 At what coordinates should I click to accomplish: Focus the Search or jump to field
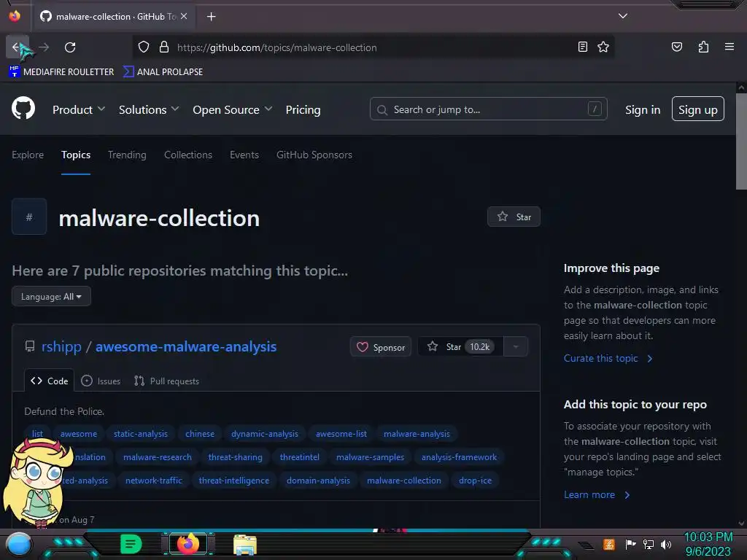tap(488, 109)
